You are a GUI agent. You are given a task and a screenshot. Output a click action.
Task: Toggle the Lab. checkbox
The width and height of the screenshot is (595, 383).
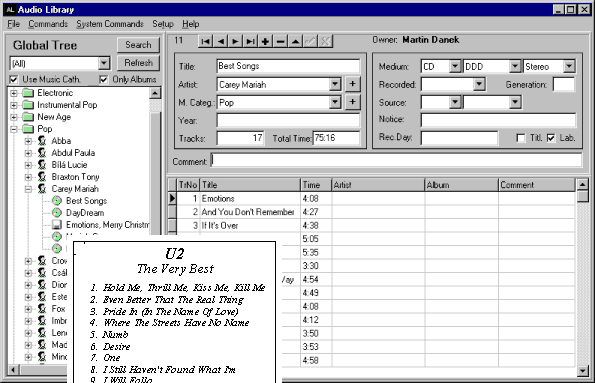point(551,138)
